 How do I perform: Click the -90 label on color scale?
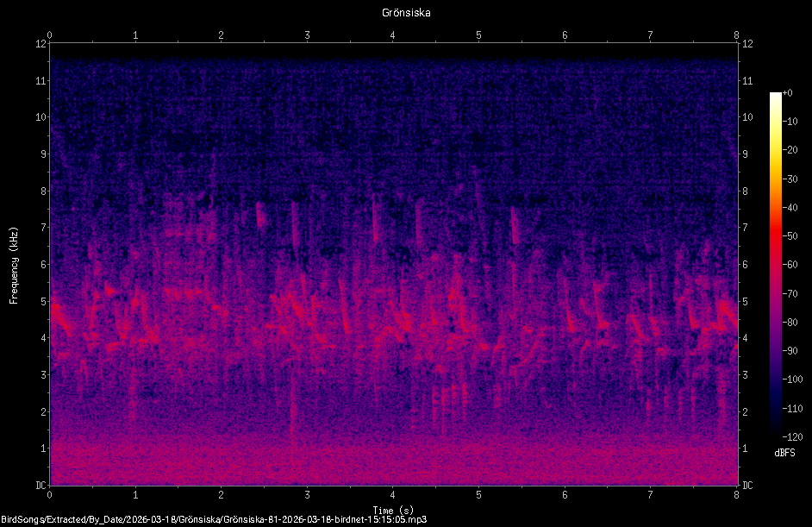click(790, 351)
